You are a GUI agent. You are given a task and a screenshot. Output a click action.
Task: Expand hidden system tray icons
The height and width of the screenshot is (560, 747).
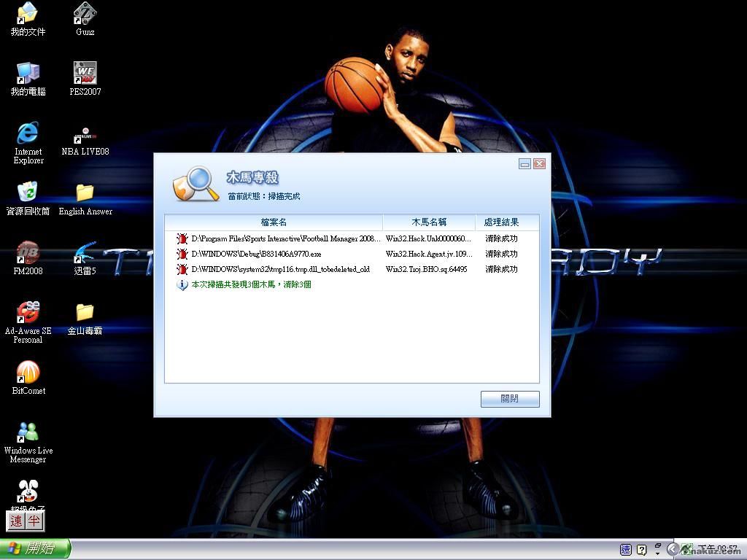click(672, 550)
